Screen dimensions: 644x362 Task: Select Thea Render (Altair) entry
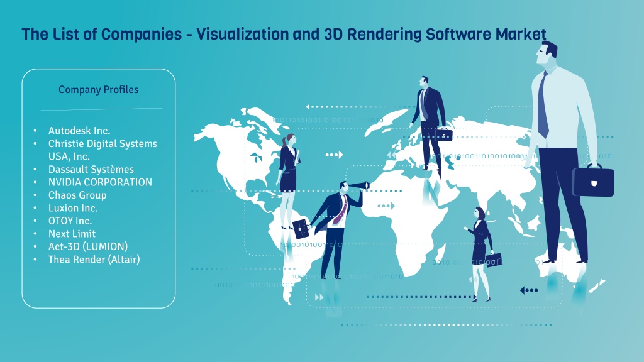click(x=94, y=260)
